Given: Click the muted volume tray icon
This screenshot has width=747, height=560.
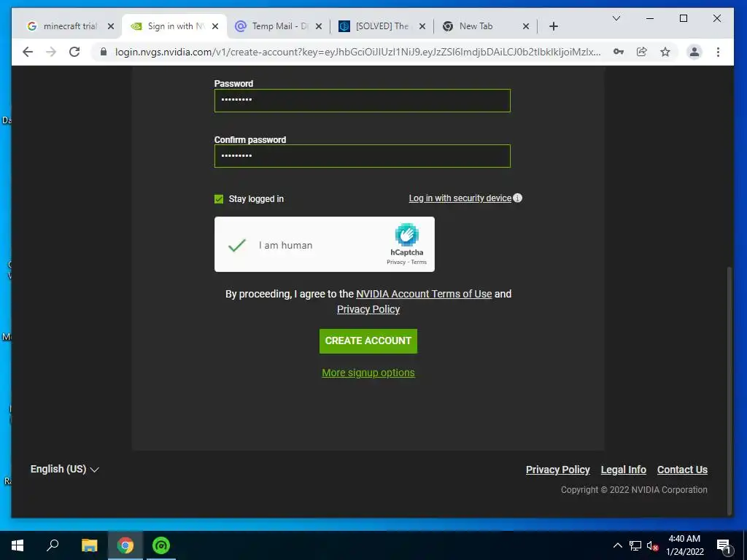Looking at the screenshot, I should coord(653,545).
